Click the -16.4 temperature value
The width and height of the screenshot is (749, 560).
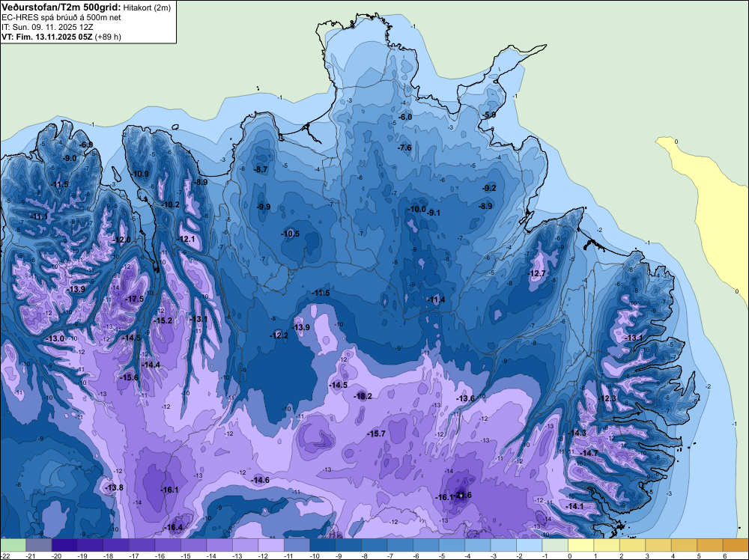pos(174,527)
